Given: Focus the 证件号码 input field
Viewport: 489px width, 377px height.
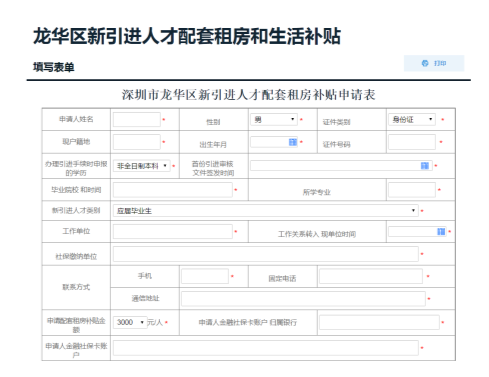Looking at the screenshot, I should [412, 142].
